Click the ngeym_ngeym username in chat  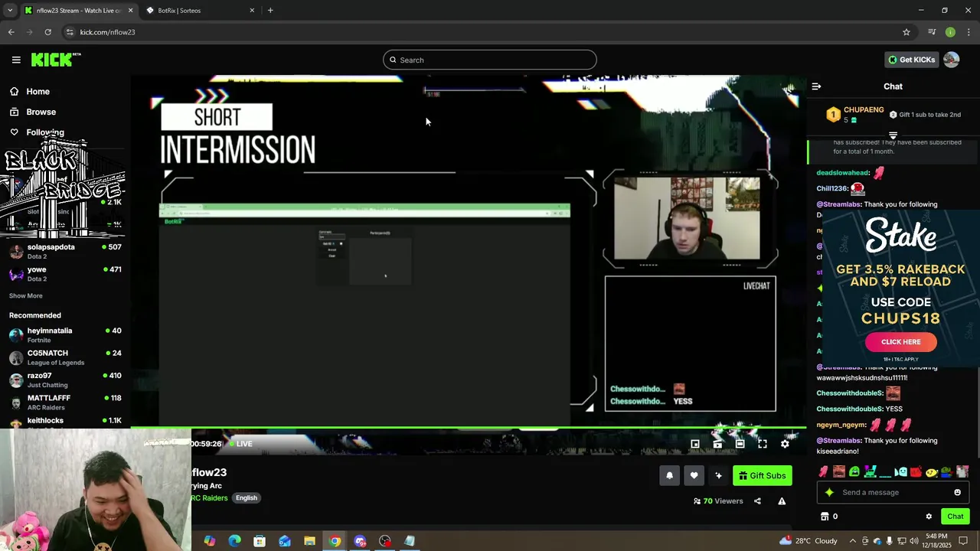point(841,425)
